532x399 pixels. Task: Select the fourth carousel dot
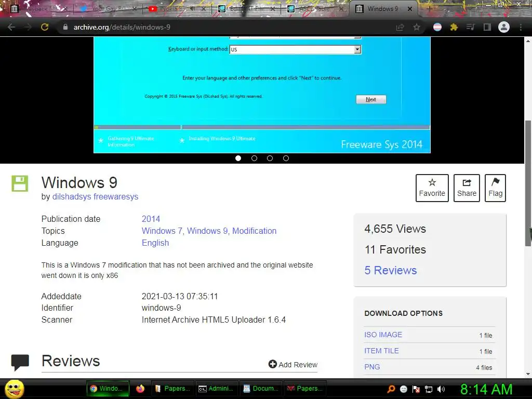pos(286,158)
